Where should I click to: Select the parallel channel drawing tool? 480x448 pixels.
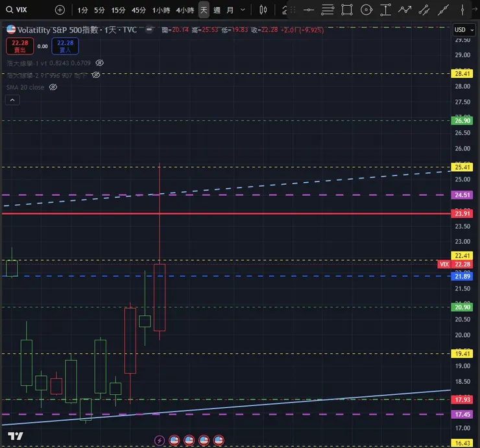[424, 10]
